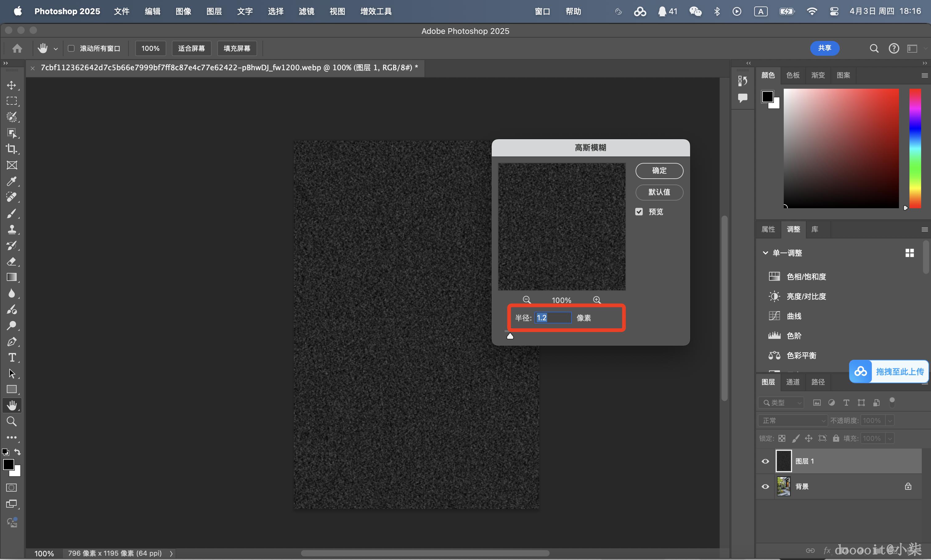This screenshot has height=560, width=931.
Task: Select the Eraser tool
Action: click(12, 261)
